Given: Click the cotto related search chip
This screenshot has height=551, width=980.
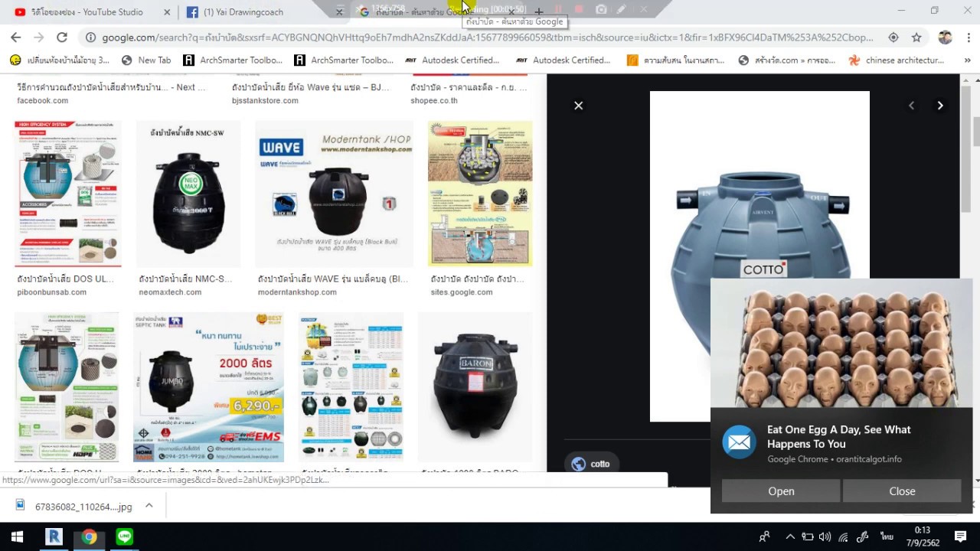Looking at the screenshot, I should (x=592, y=464).
